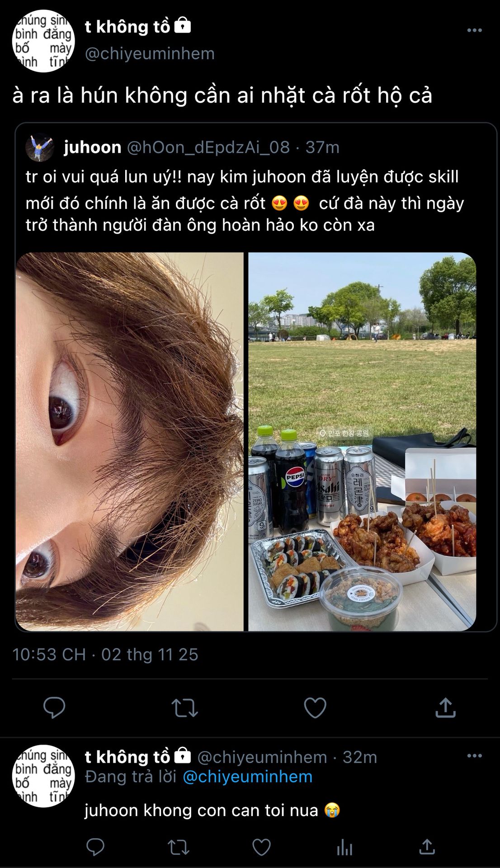Screen dimensions: 500x868
Task: View the close-up eye photo
Action: pos(130,442)
